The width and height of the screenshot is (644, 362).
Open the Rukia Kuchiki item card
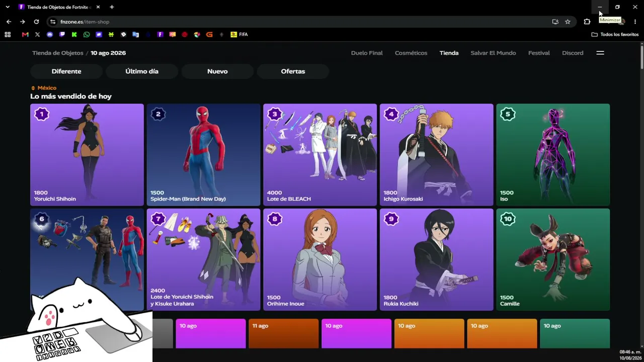pos(436,259)
